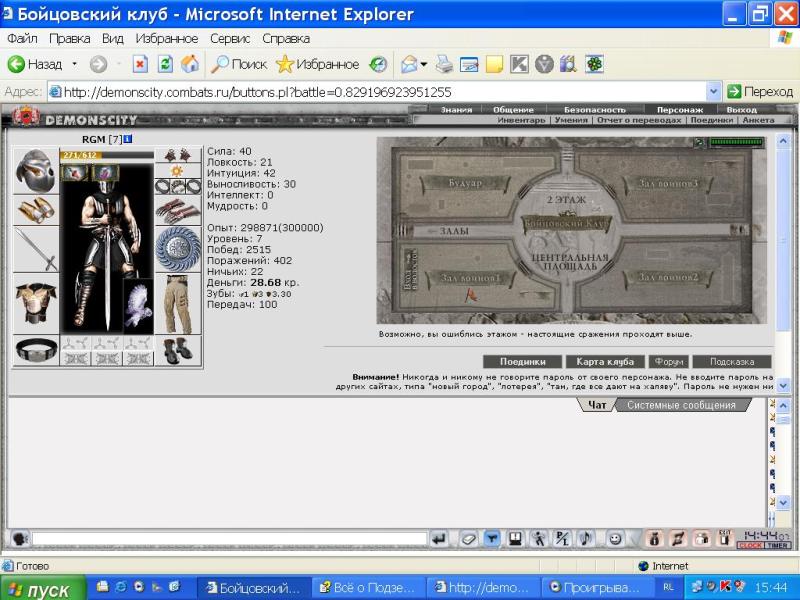Click the sword weapon slot
Viewport: 800px width, 600px height.
pyautogui.click(x=35, y=249)
